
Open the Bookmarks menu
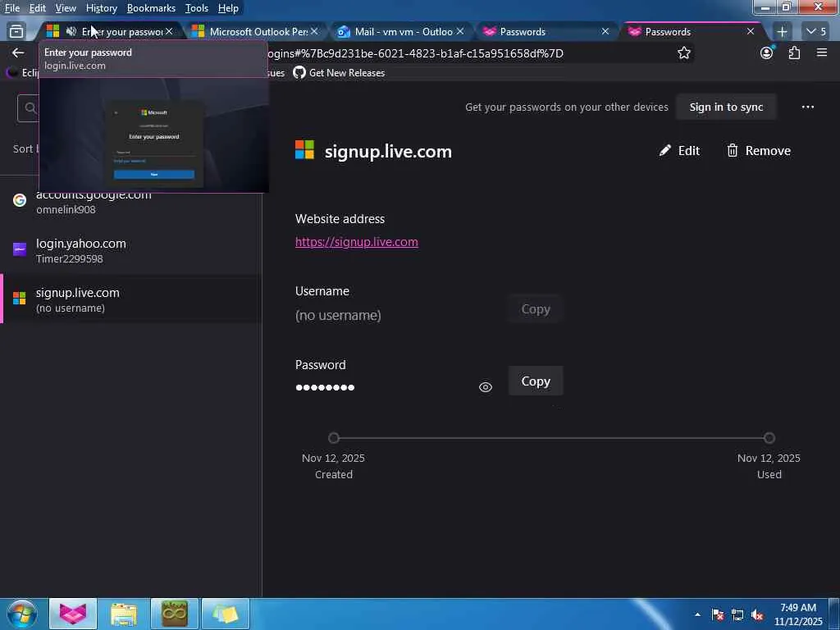click(x=151, y=8)
